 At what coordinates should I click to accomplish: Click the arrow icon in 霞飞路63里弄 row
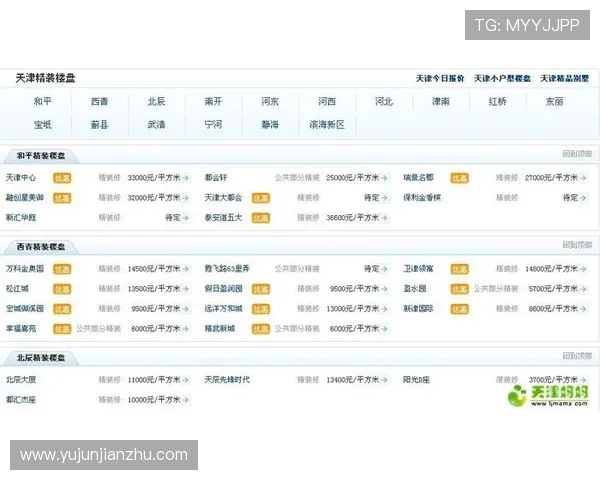click(x=385, y=269)
